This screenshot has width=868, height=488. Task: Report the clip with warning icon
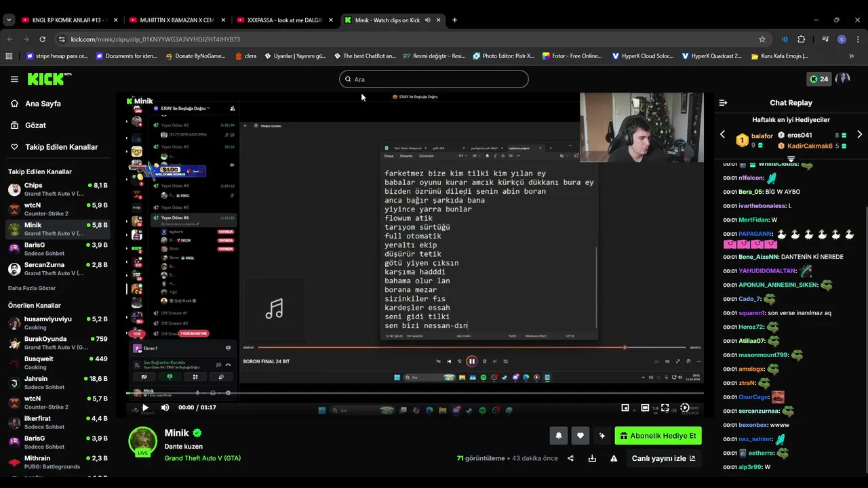coord(614,458)
